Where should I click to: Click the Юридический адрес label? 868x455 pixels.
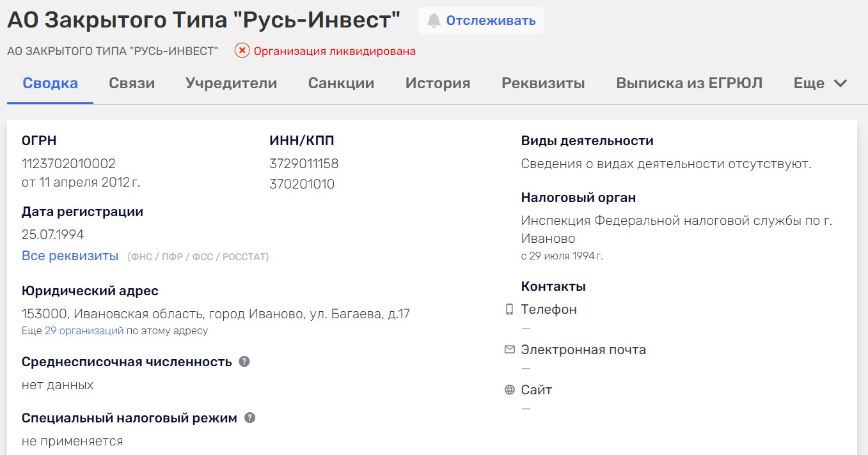click(x=90, y=291)
